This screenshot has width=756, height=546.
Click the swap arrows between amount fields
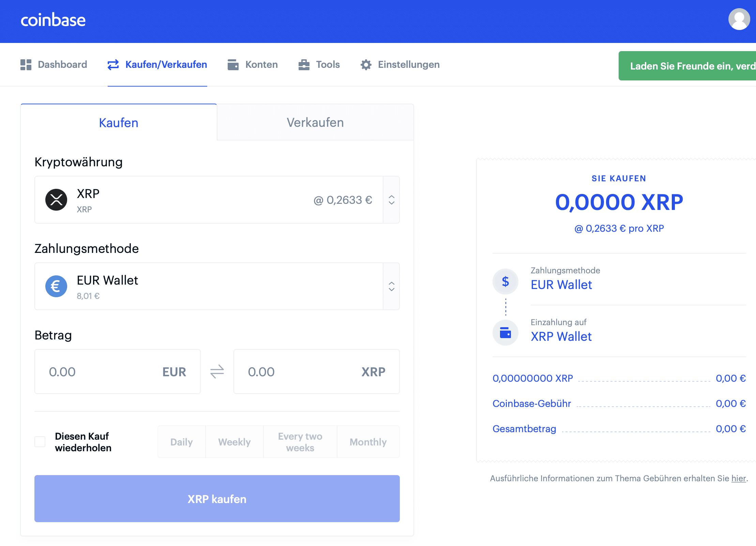point(217,371)
